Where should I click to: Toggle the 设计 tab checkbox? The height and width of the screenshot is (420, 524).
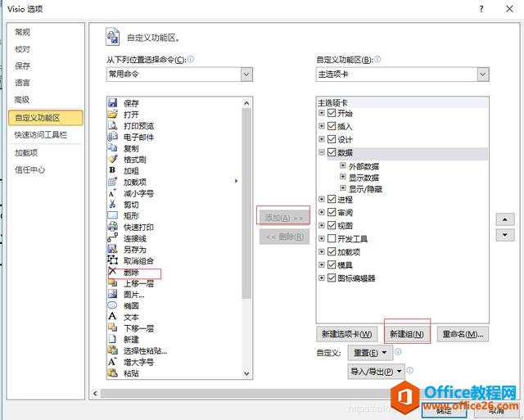click(332, 139)
